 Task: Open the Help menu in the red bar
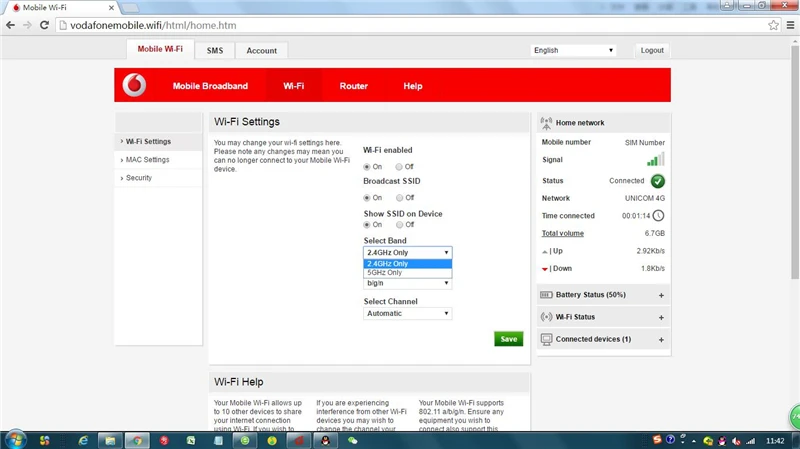tap(413, 86)
